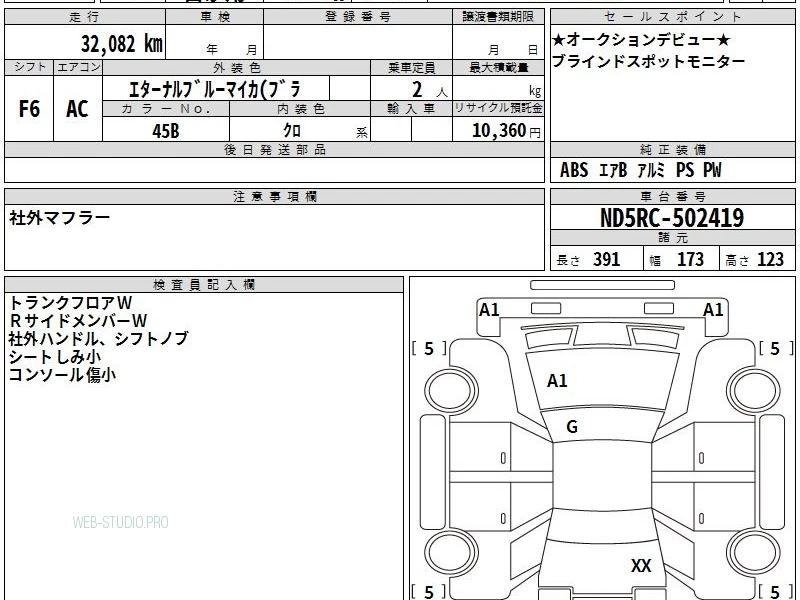Click the A1 mark at front-right bumper corner

coord(713,310)
